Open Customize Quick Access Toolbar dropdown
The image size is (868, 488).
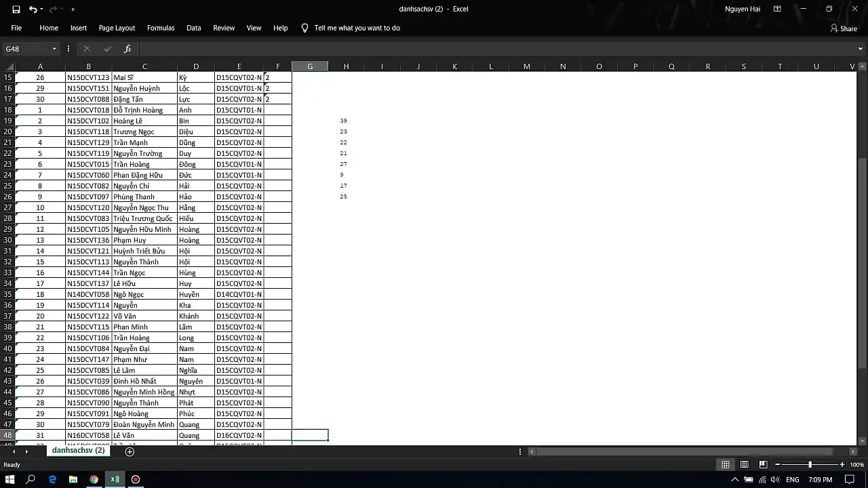73,9
